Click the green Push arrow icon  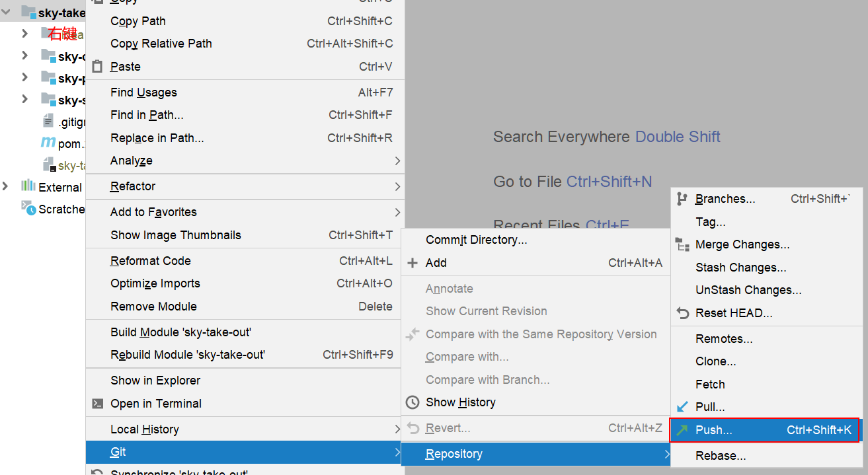(682, 430)
